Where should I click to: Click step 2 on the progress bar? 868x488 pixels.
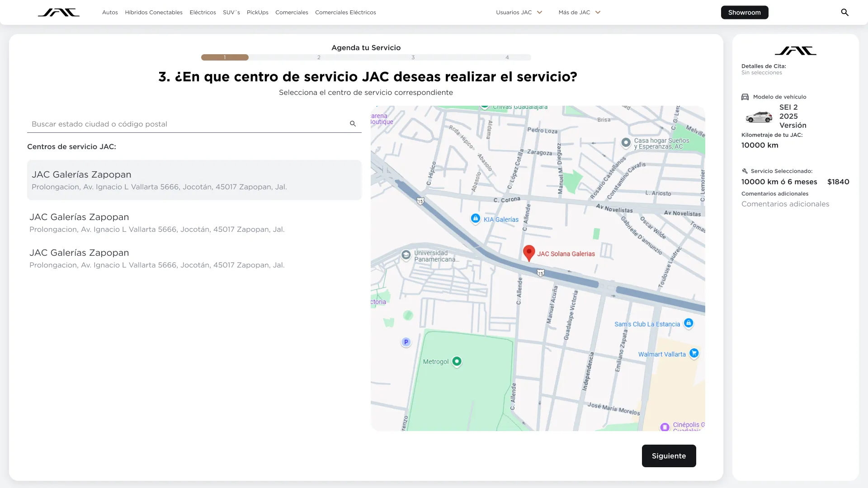pyautogui.click(x=319, y=57)
